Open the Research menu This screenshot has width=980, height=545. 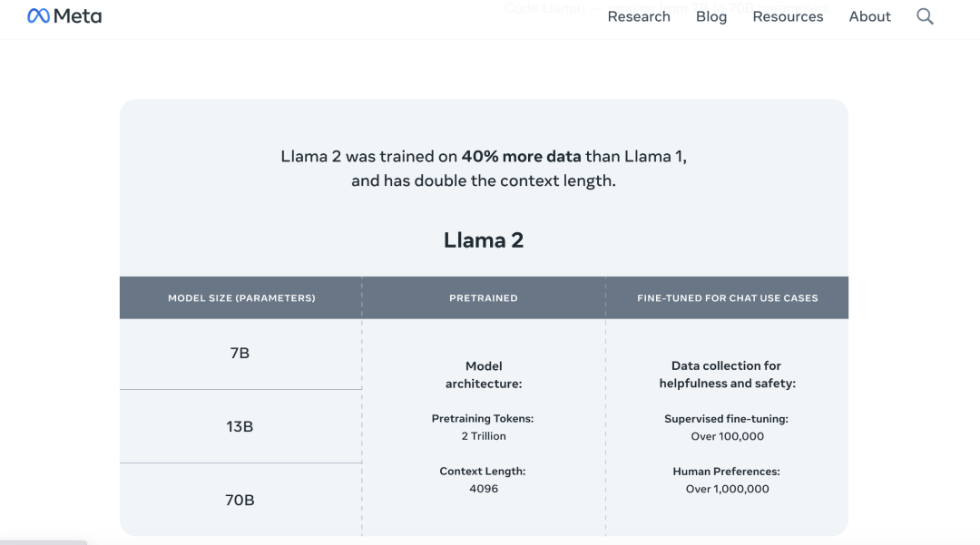(x=639, y=16)
